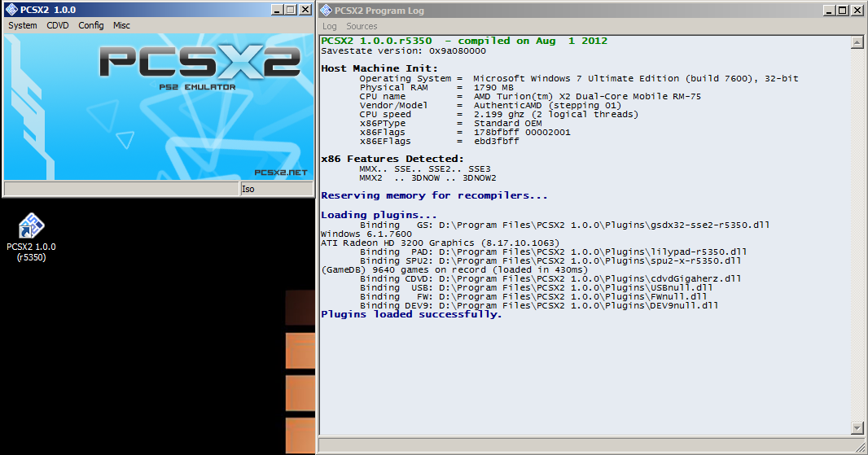
Task: Click the Binding DEV9 DEV9null.dll line
Action: click(x=538, y=305)
